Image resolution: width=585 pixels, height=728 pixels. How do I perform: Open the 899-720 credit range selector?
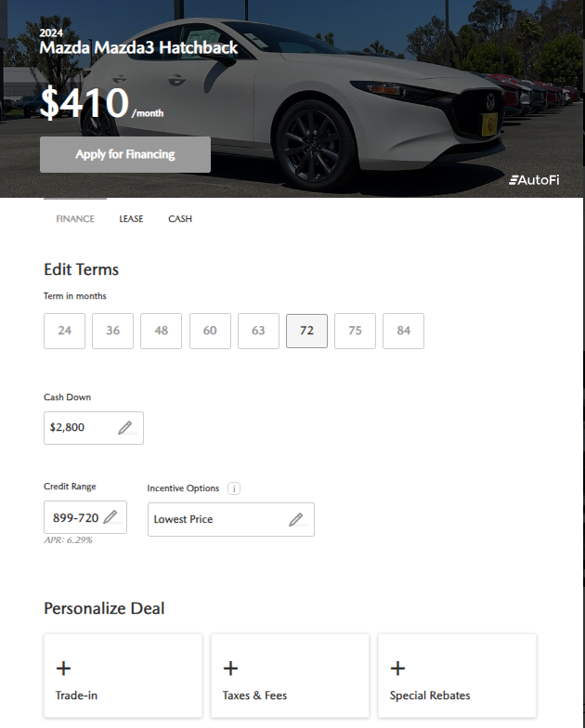coord(85,517)
